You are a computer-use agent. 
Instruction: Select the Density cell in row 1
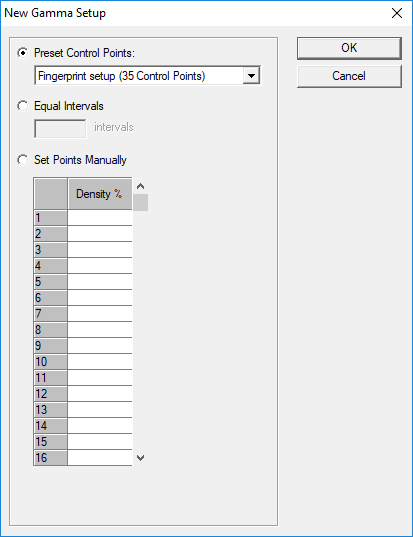(100, 218)
